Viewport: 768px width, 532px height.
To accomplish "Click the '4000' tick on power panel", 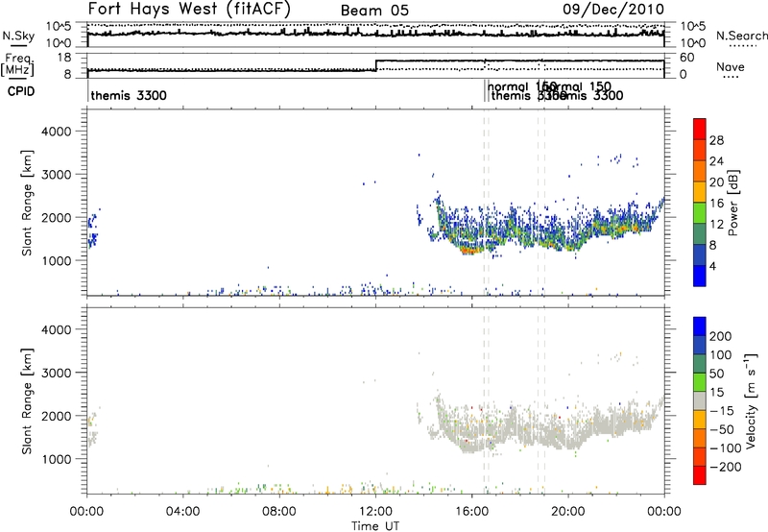I will click(56, 132).
